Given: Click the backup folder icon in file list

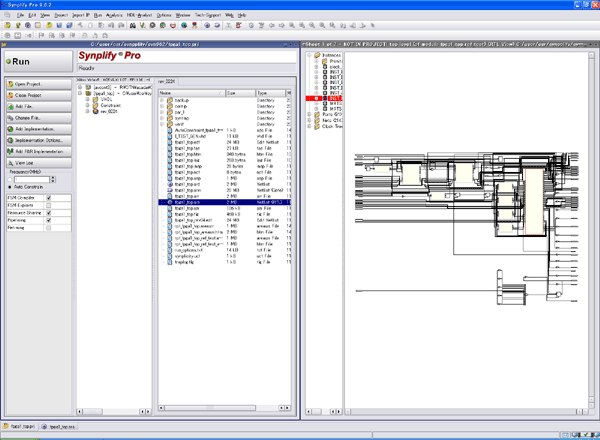Looking at the screenshot, I should [170, 100].
